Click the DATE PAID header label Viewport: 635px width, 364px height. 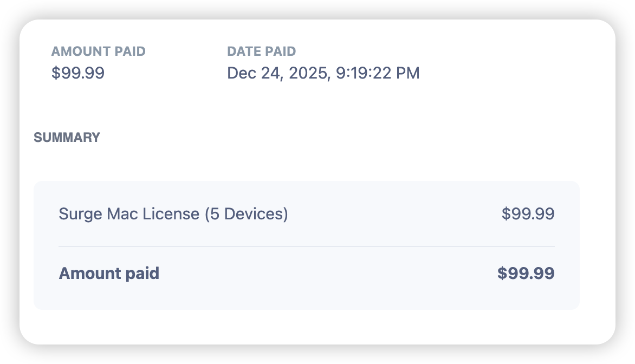(261, 51)
